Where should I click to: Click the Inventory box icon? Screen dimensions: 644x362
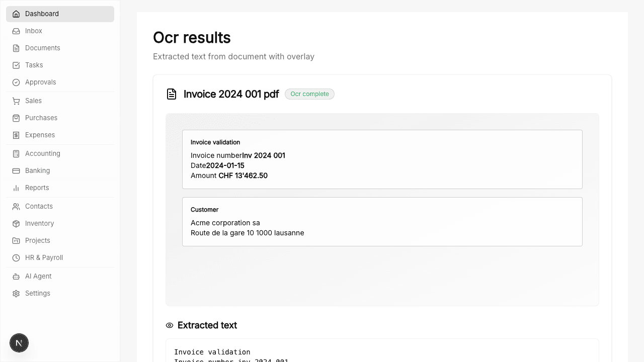pyautogui.click(x=16, y=224)
